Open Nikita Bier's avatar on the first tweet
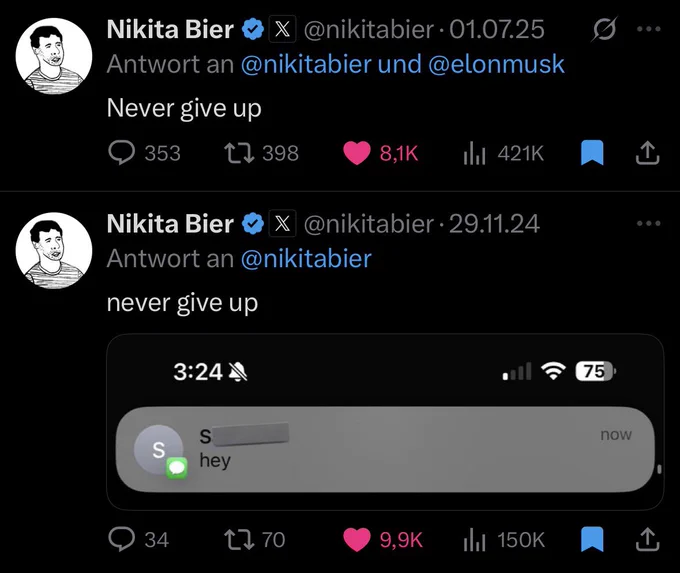This screenshot has height=573, width=680. (x=54, y=56)
